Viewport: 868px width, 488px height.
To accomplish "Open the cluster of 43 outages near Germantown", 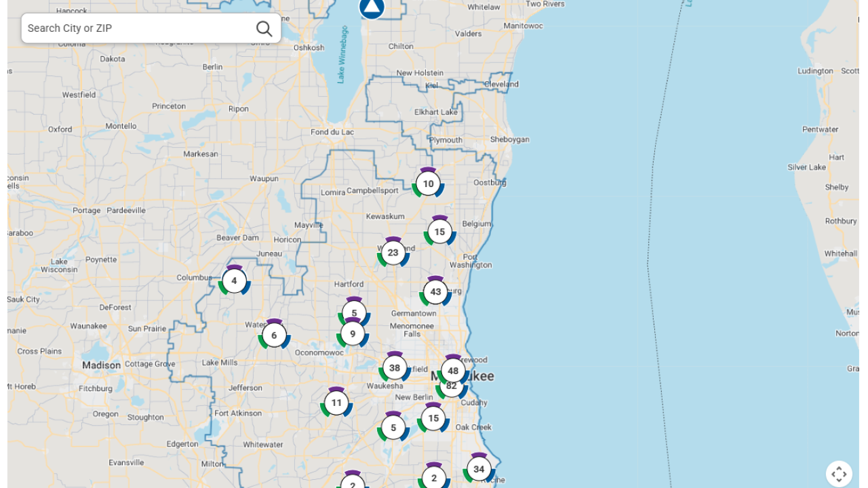I will click(437, 291).
